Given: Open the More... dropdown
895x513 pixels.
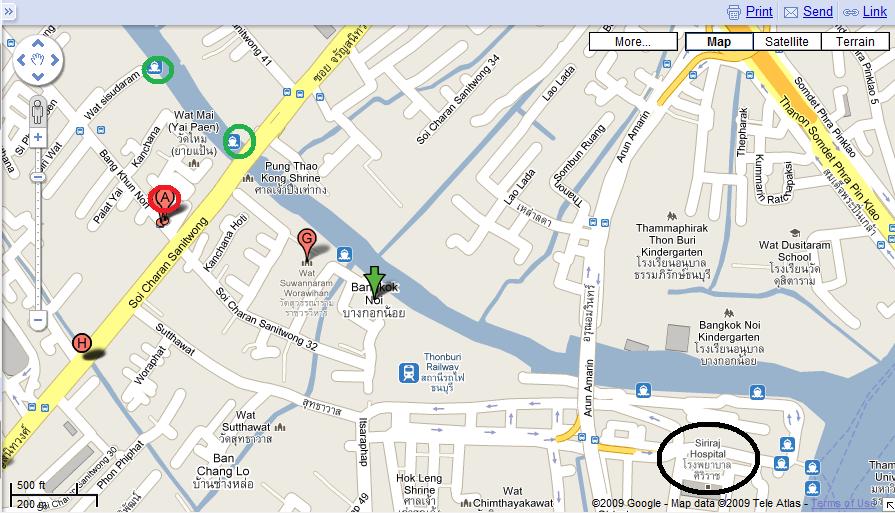Looking at the screenshot, I should point(633,42).
